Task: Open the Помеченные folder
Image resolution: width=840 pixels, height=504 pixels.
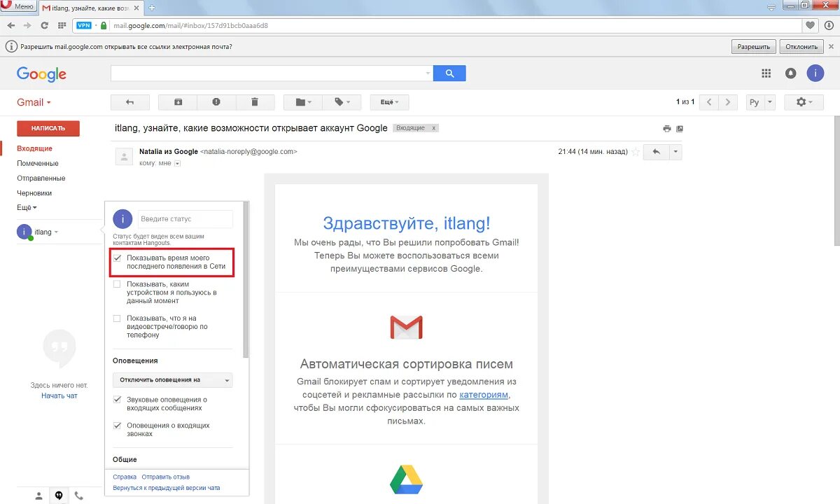Action: pos(38,163)
